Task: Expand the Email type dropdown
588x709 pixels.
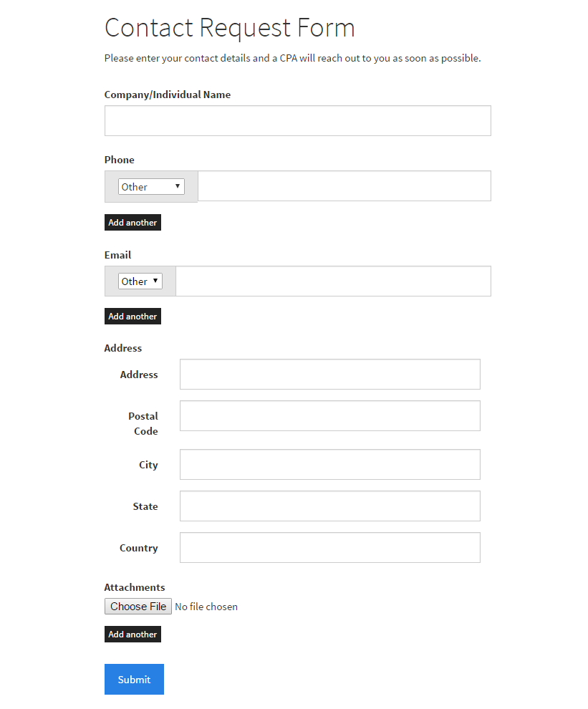Action: (x=140, y=281)
